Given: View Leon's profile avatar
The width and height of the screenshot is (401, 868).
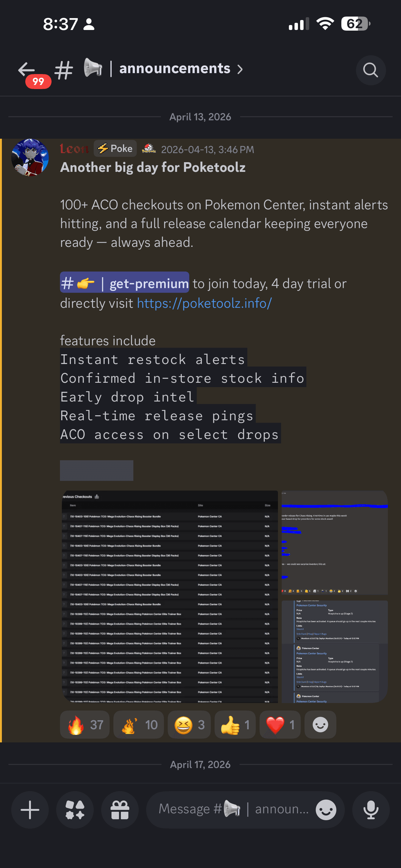Looking at the screenshot, I should (x=30, y=157).
